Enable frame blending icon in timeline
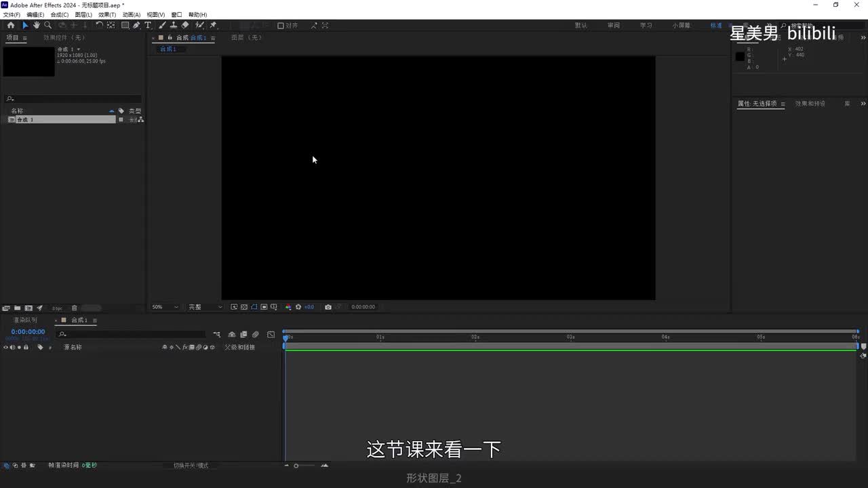Viewport: 868px width, 488px height. point(243,334)
